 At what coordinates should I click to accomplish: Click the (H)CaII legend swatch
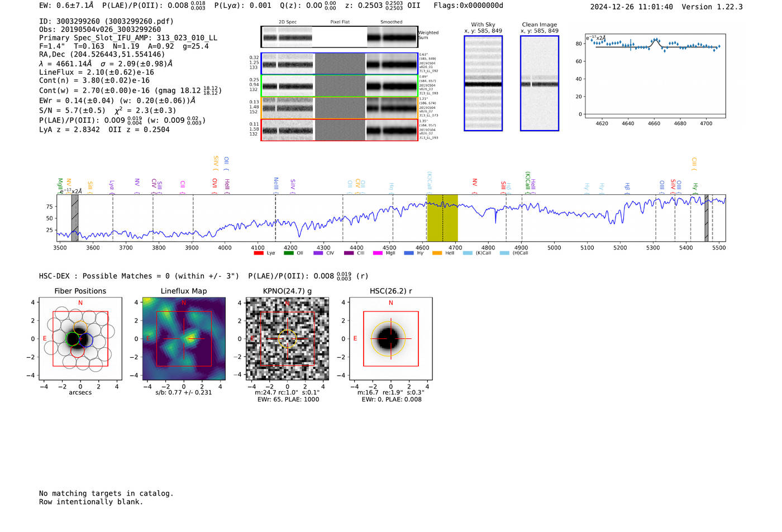click(504, 253)
